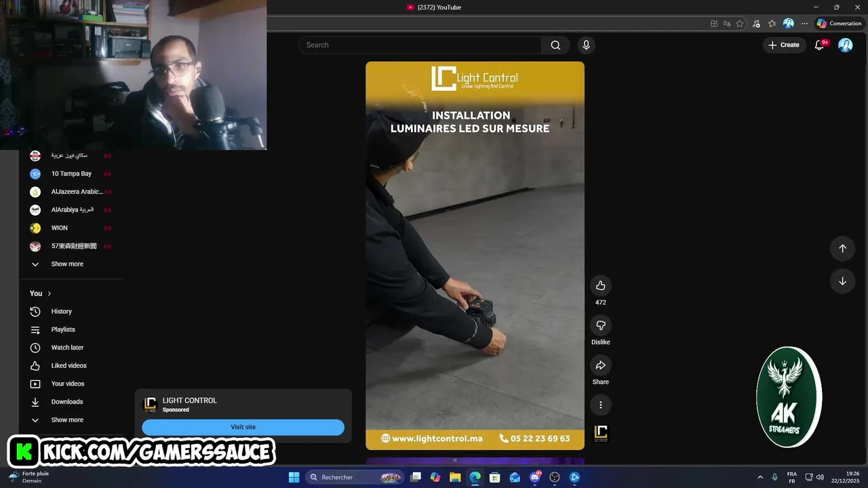
Task: Open Discord from the taskbar
Action: (535, 477)
